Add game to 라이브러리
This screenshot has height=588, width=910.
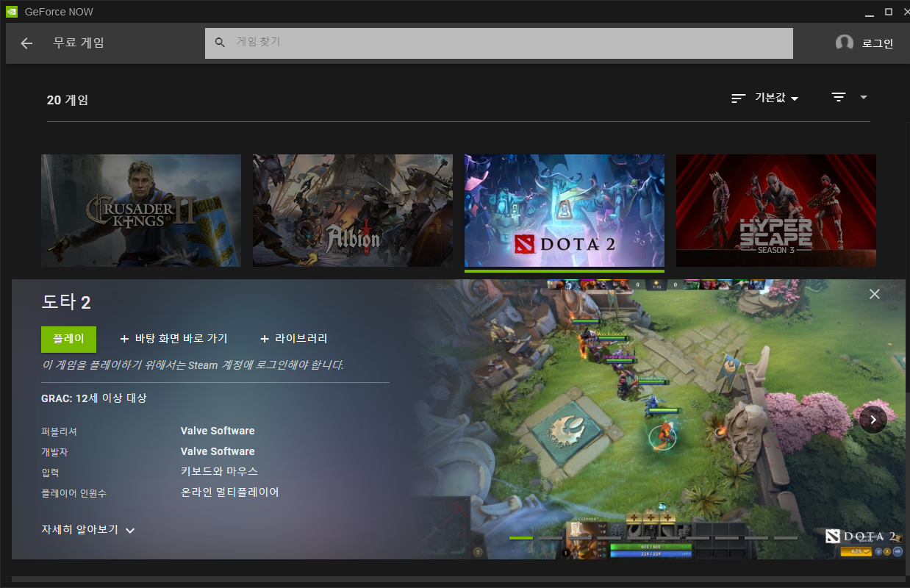coord(294,339)
